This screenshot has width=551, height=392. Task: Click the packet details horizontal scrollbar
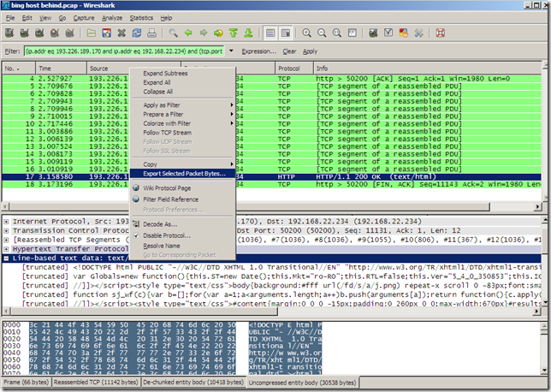pos(144,311)
